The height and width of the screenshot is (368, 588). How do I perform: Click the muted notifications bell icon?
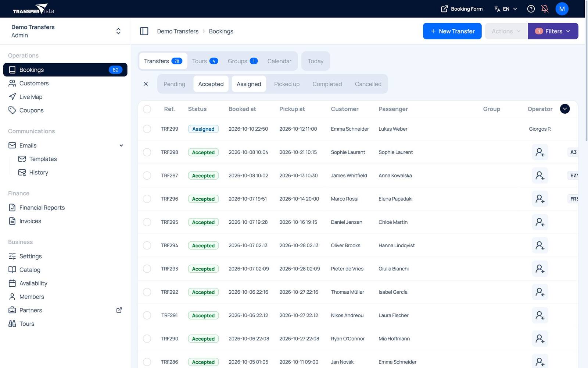coord(545,9)
